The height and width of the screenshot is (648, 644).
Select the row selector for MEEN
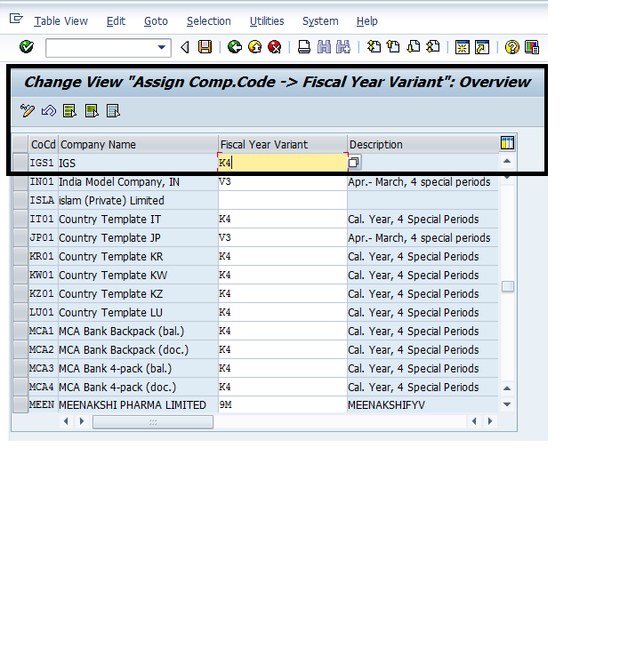pyautogui.click(x=20, y=405)
